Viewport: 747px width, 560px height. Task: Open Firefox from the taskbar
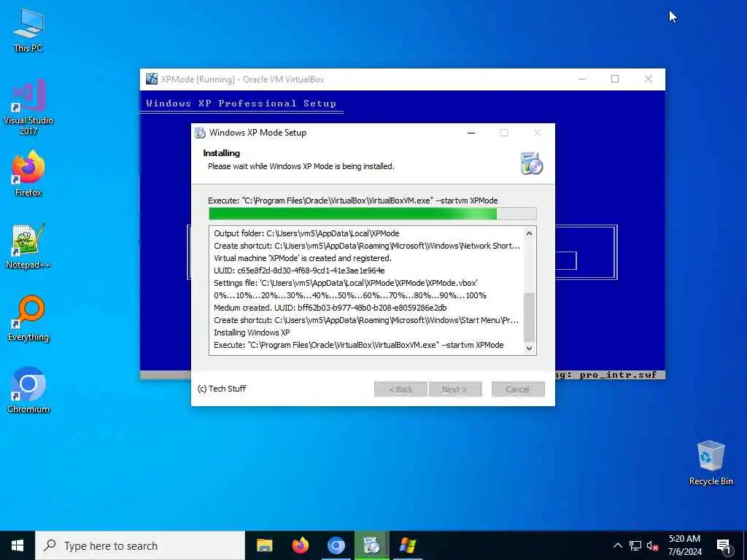(x=300, y=545)
